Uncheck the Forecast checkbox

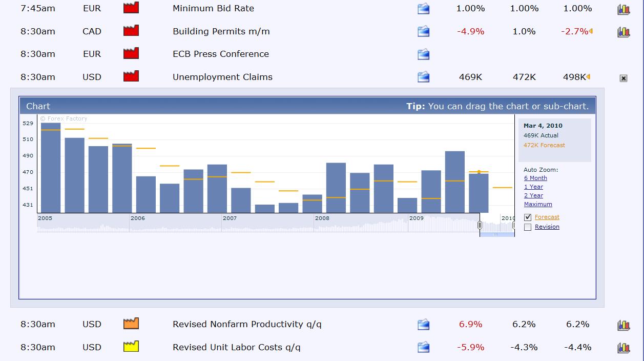[528, 217]
